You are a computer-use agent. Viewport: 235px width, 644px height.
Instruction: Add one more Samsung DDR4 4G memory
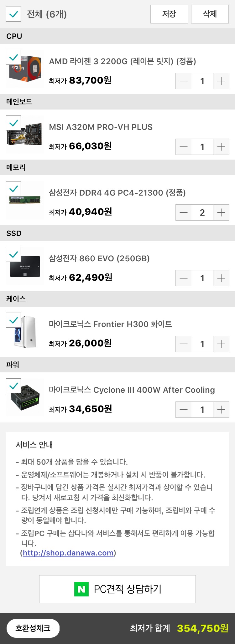[x=221, y=212]
